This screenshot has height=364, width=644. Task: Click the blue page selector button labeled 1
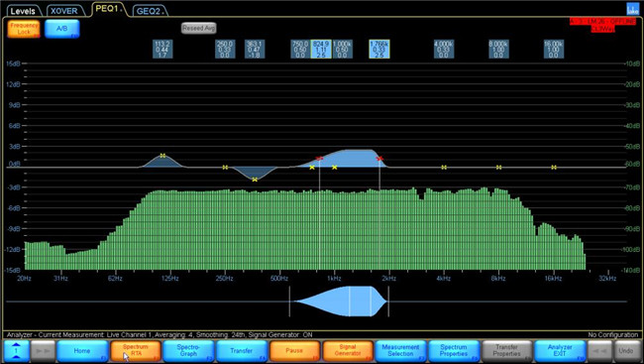tap(17, 351)
